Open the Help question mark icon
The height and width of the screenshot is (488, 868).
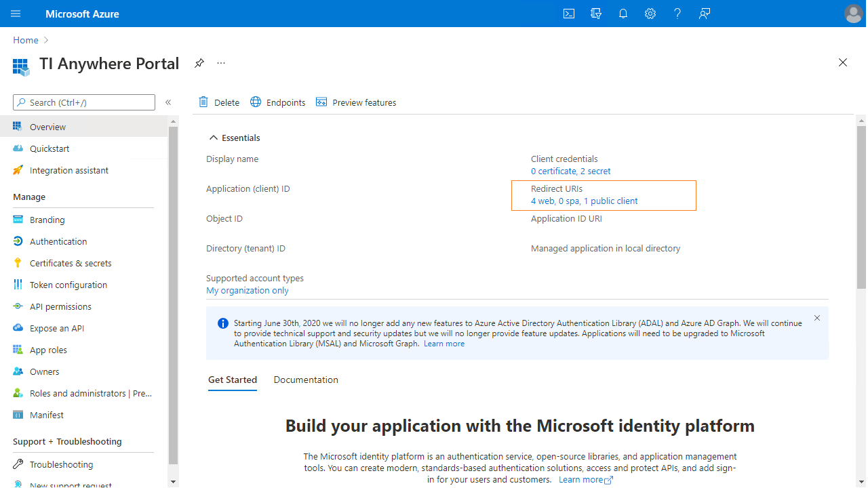coord(677,14)
